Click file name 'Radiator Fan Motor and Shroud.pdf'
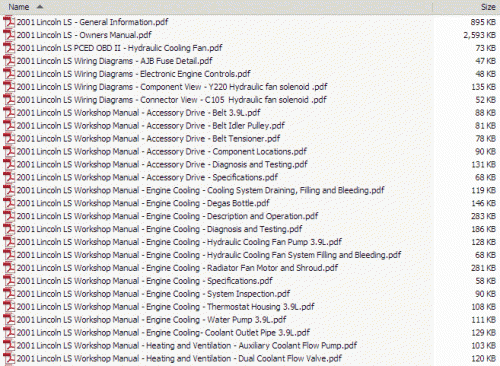The height and width of the screenshot is (366, 500). [x=177, y=268]
